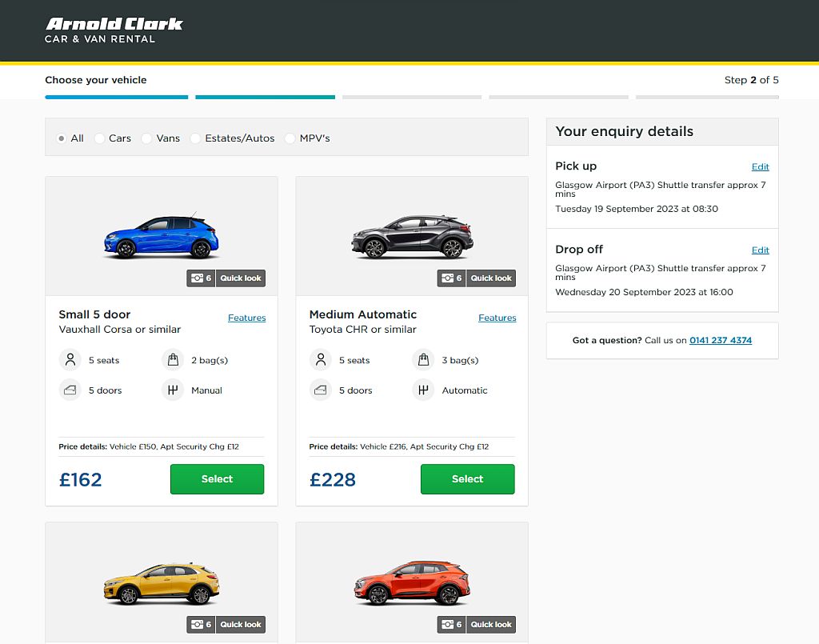Viewport: 819px width, 644px height.
Task: Click the Automatic transmission icon on Toyota CHR card
Action: 422,390
